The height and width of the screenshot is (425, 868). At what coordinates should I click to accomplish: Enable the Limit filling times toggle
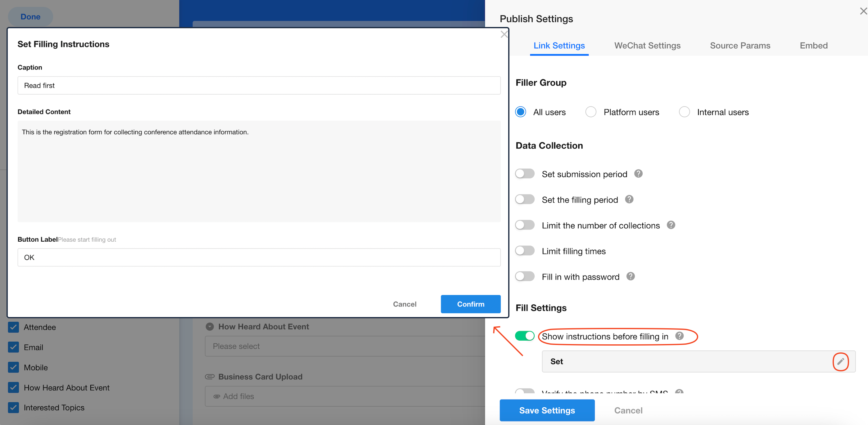click(x=525, y=251)
